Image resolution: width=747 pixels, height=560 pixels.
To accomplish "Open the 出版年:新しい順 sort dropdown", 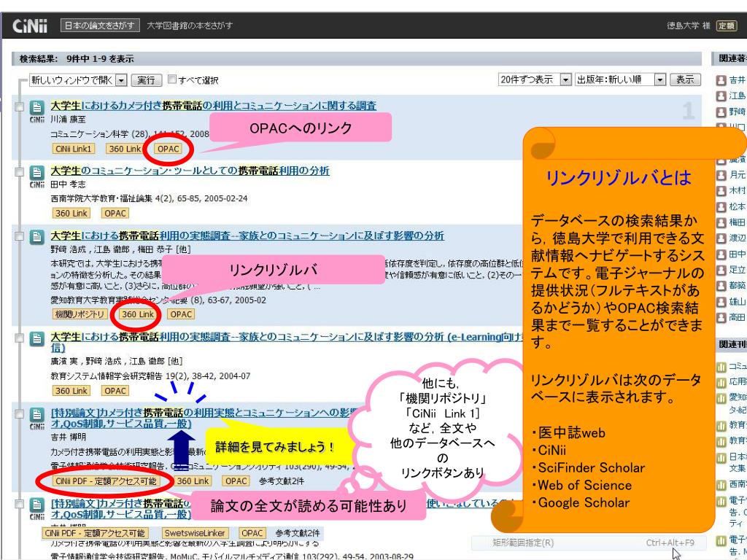I will (620, 79).
